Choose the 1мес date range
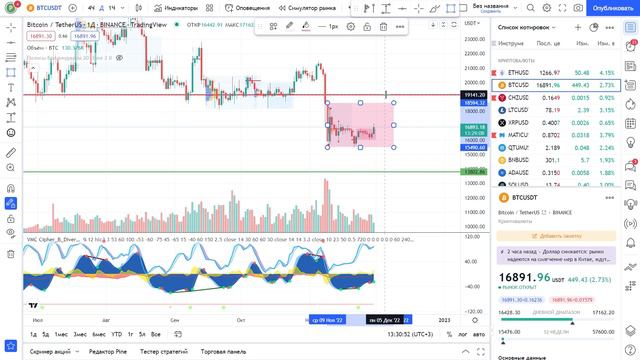Screen dimensions: 640x360 coord(61,334)
